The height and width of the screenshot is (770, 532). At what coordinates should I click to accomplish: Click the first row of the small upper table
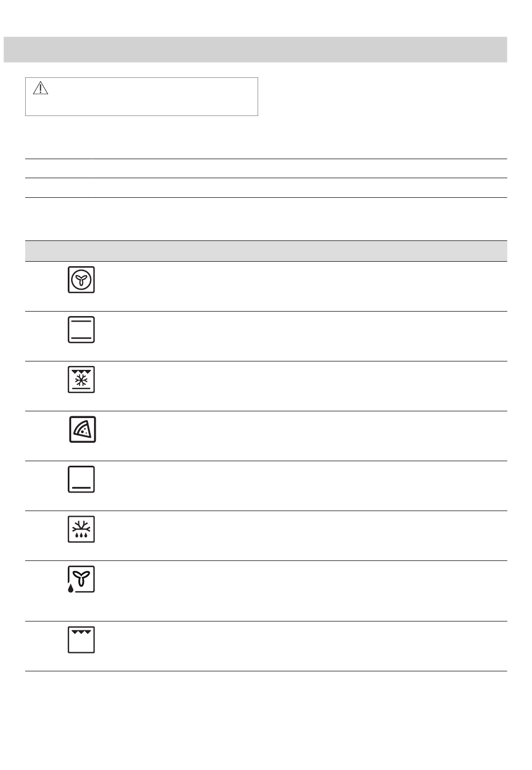266,169
